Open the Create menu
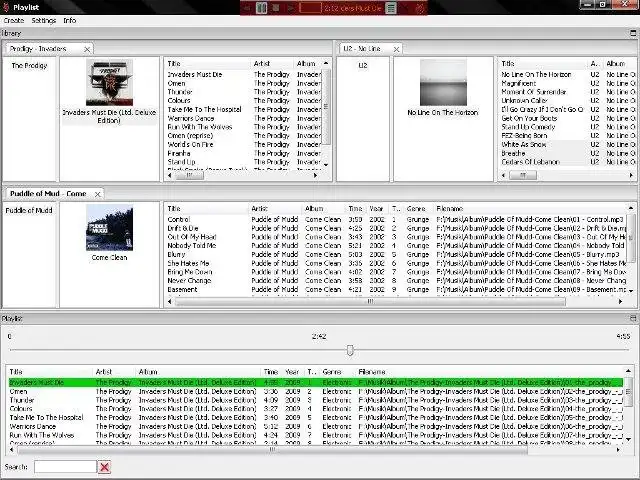This screenshot has width=640, height=480. point(14,20)
